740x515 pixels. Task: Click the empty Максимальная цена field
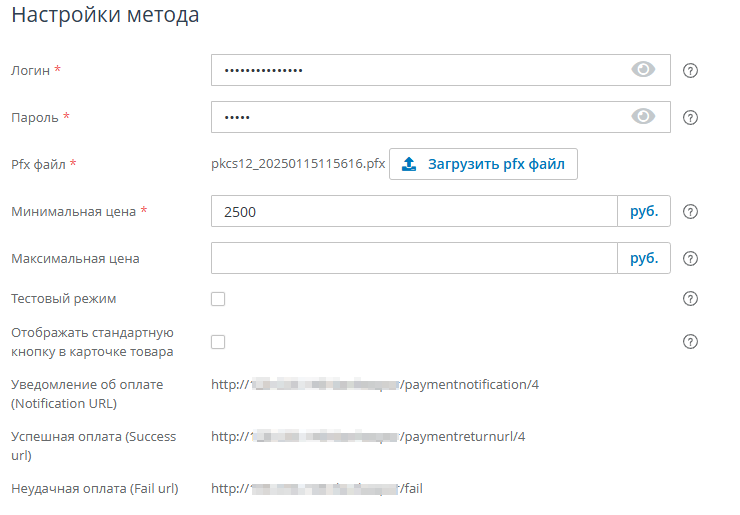point(414,258)
